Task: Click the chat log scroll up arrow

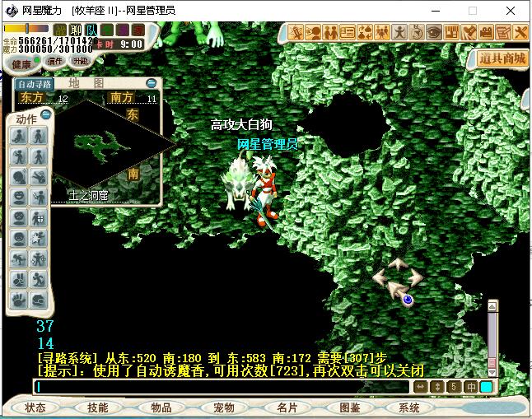Action: (492, 307)
